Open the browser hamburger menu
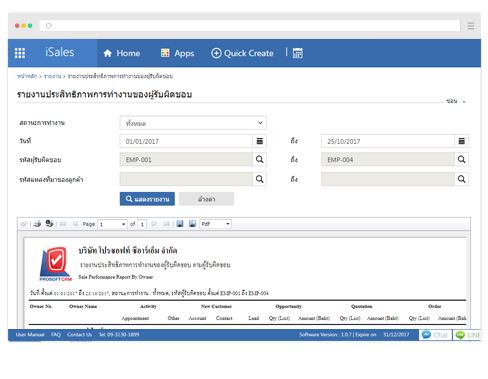The width and height of the screenshot is (488, 379). click(x=471, y=26)
